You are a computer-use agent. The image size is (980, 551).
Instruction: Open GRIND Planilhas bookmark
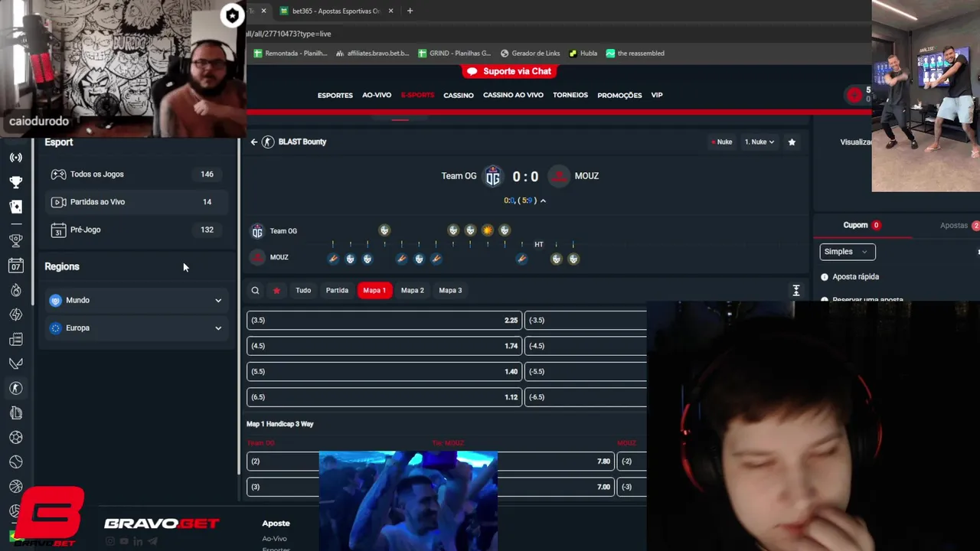click(455, 54)
